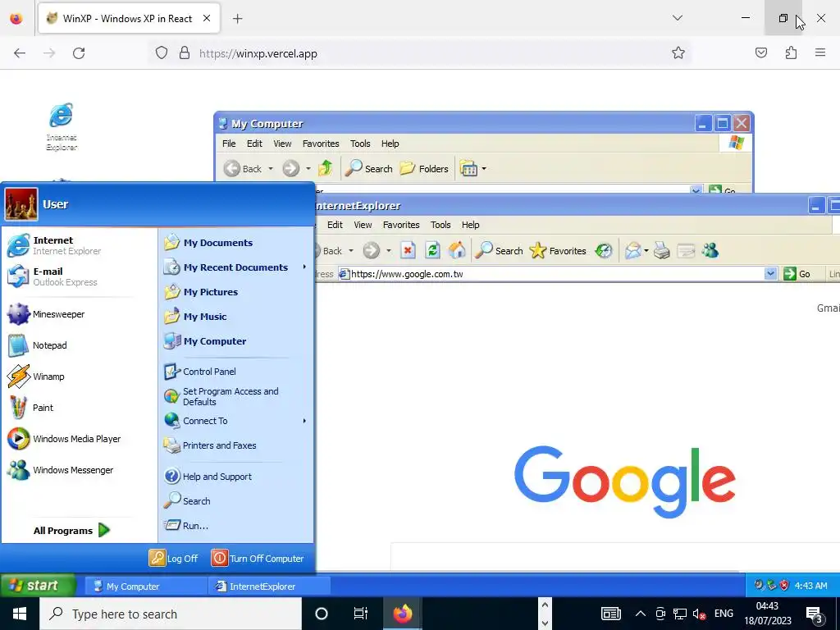Screen dimensions: 840x630
Task: Expand My Recent Documents submenu
Action: 235,267
